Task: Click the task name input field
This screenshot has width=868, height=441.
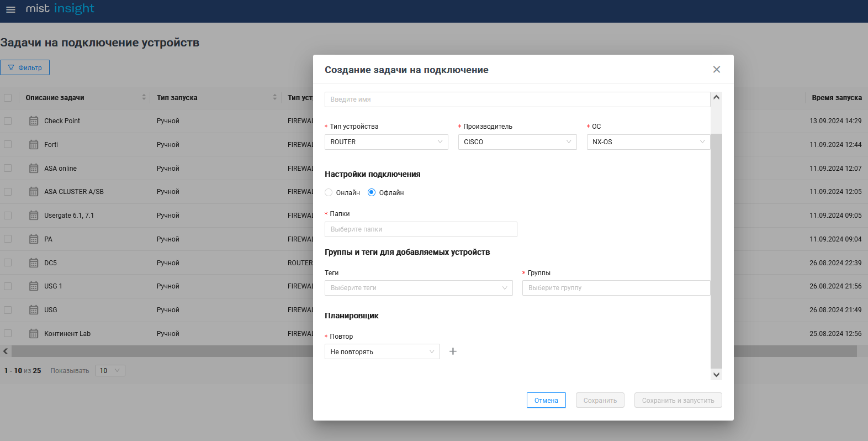Action: pyautogui.click(x=517, y=99)
